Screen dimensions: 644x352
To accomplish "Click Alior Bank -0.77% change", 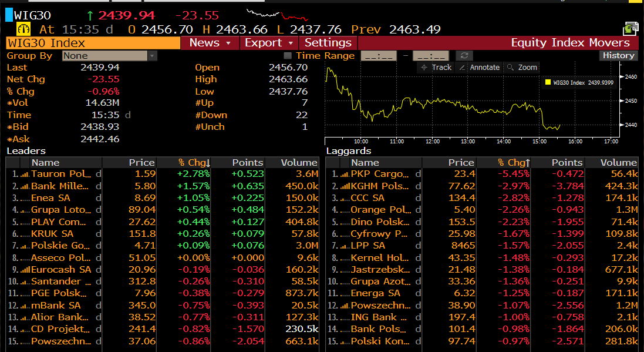I will [x=194, y=317].
